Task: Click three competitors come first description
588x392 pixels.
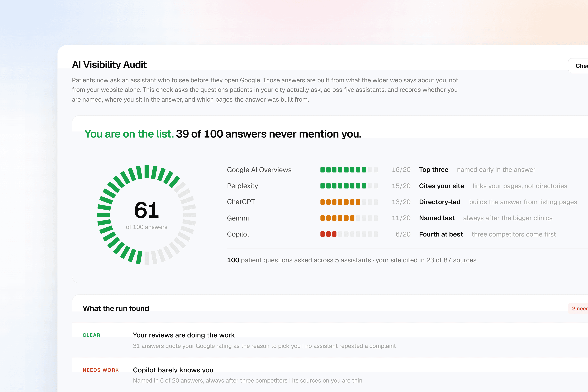Action: 514,234
